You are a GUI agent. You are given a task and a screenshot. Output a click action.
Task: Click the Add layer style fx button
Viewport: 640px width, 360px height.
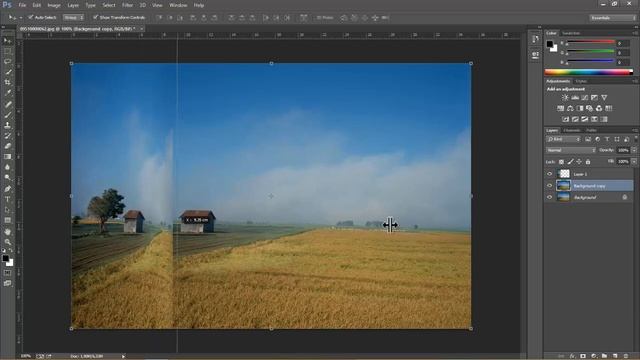572,356
